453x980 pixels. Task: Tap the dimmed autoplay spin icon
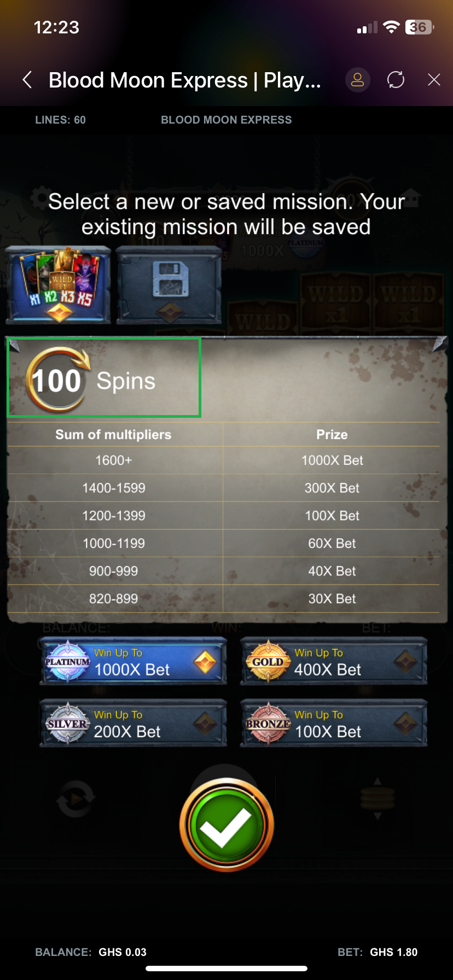75,800
